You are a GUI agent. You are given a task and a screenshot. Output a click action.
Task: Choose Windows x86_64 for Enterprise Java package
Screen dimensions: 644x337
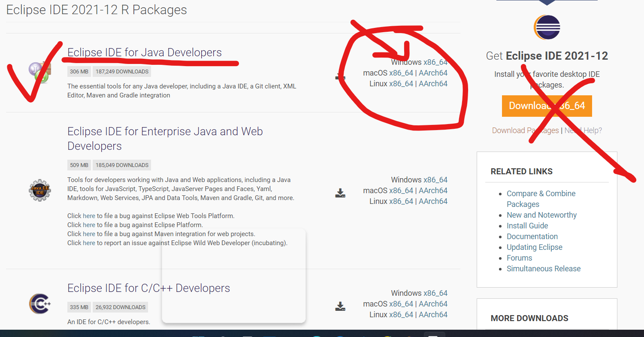pyautogui.click(x=435, y=180)
